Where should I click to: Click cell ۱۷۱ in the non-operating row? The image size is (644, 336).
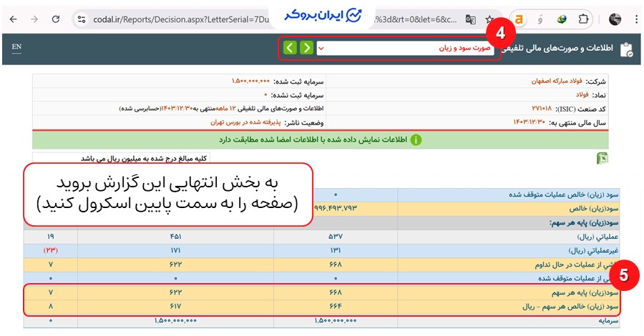[x=175, y=250]
